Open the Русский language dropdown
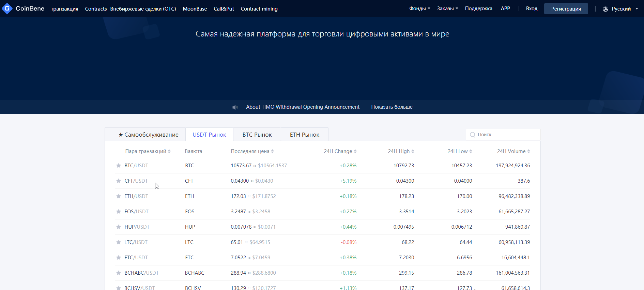 (625, 9)
